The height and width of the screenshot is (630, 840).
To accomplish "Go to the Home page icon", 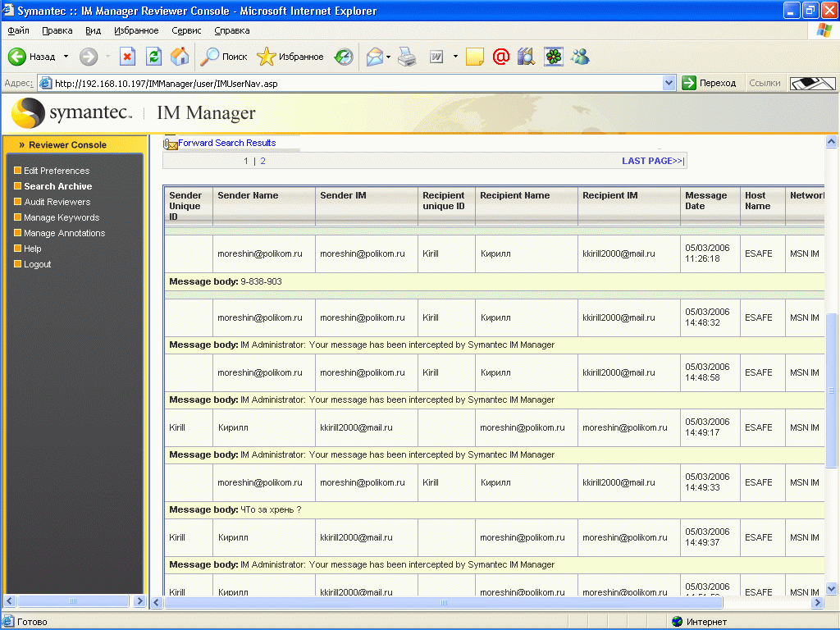I will [x=180, y=57].
